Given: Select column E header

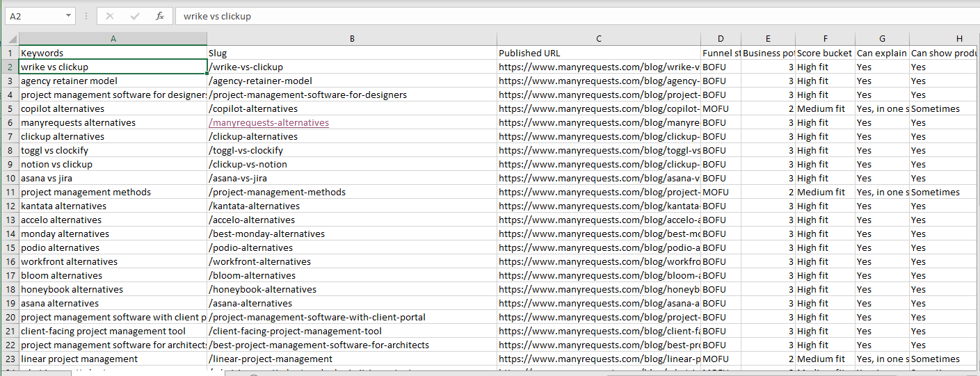Looking at the screenshot, I should (x=768, y=39).
